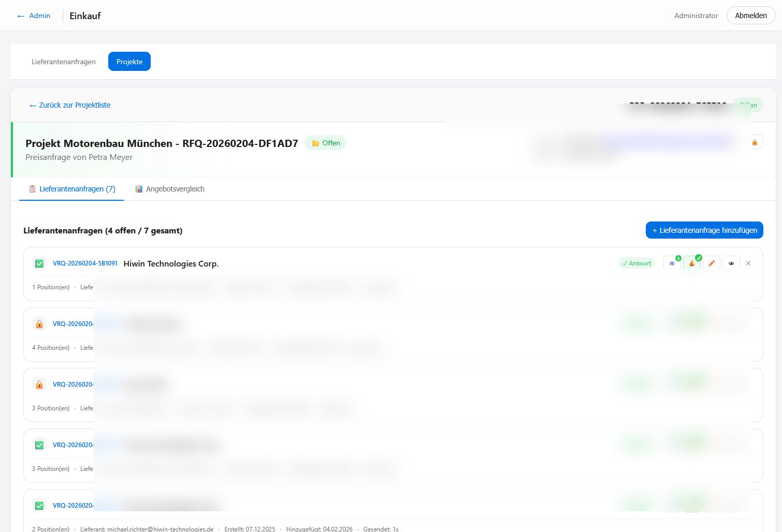Click the money bag price icon
782x532 pixels.
tap(692, 263)
